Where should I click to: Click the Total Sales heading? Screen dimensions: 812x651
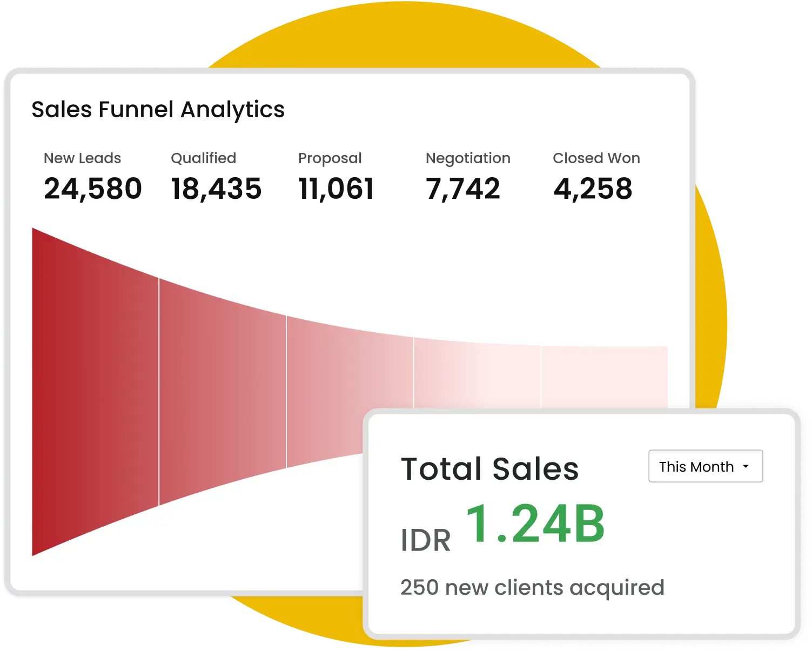(489, 468)
